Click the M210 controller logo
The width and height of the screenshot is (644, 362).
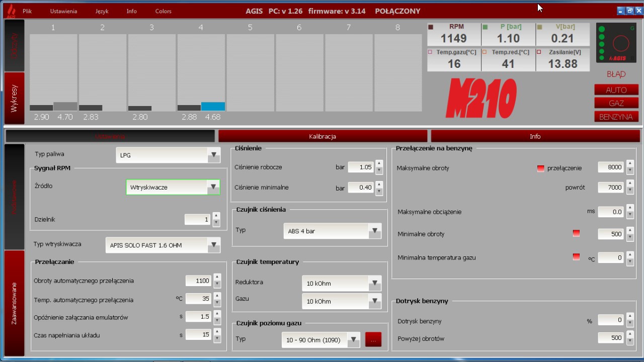[x=481, y=99]
